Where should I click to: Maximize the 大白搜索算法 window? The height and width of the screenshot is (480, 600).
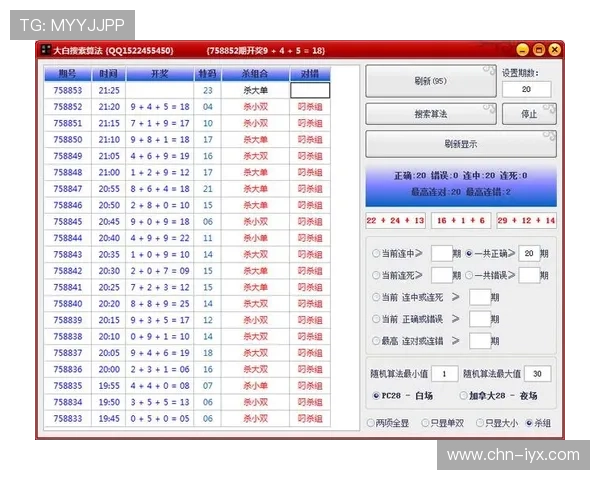pyautogui.click(x=538, y=50)
